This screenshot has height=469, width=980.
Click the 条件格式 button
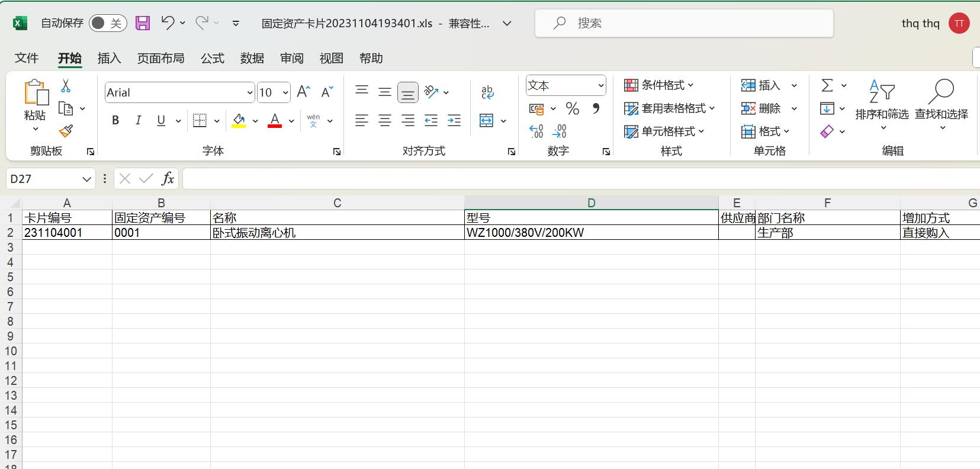point(658,85)
